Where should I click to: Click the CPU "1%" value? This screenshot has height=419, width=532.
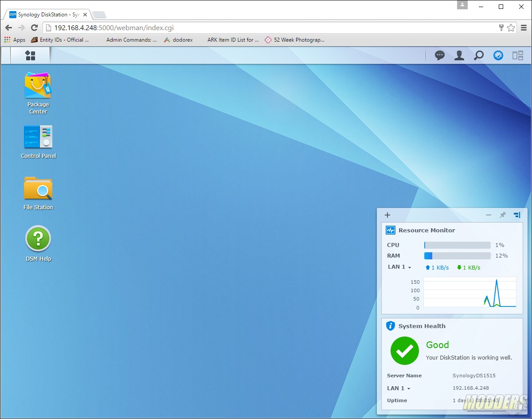500,245
